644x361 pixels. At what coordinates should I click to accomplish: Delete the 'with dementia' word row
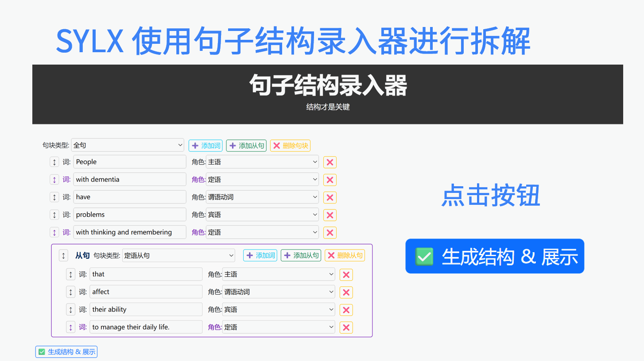coord(330,180)
